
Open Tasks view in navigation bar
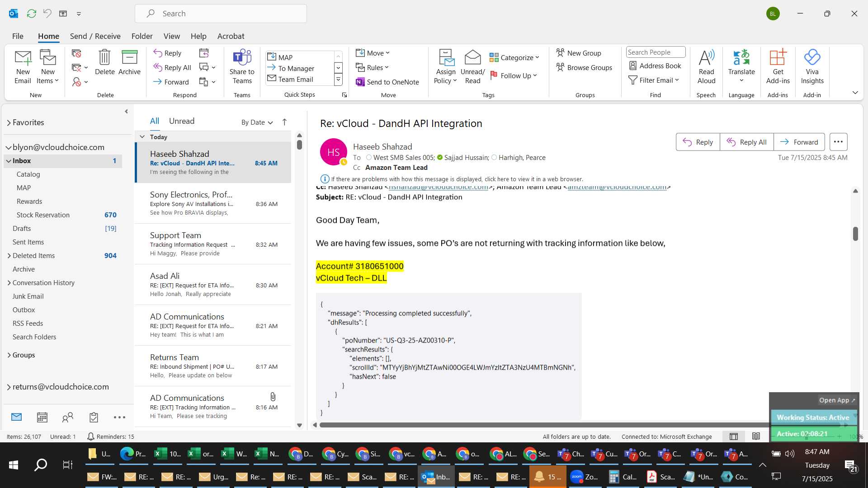coord(94,418)
